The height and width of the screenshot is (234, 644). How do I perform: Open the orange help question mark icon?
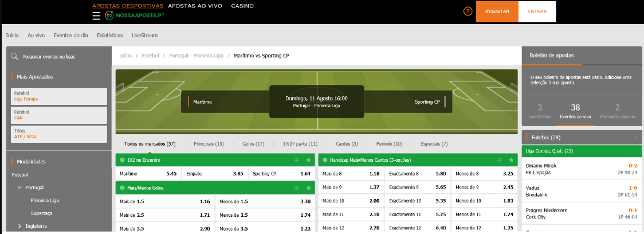pos(468,11)
